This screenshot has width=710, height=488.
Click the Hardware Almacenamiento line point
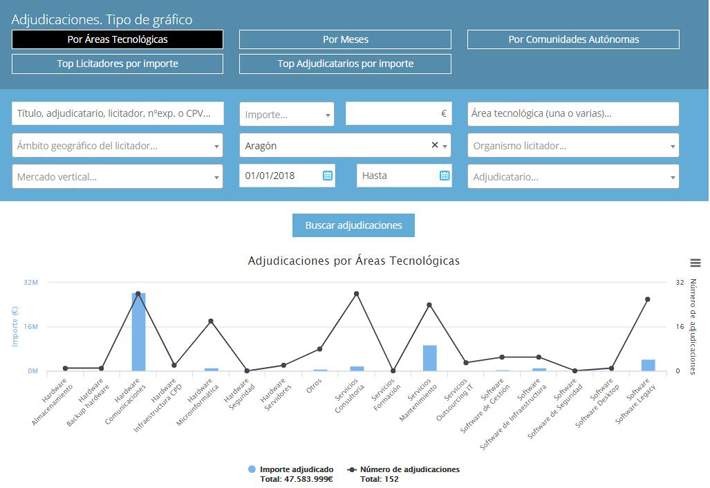click(65, 368)
